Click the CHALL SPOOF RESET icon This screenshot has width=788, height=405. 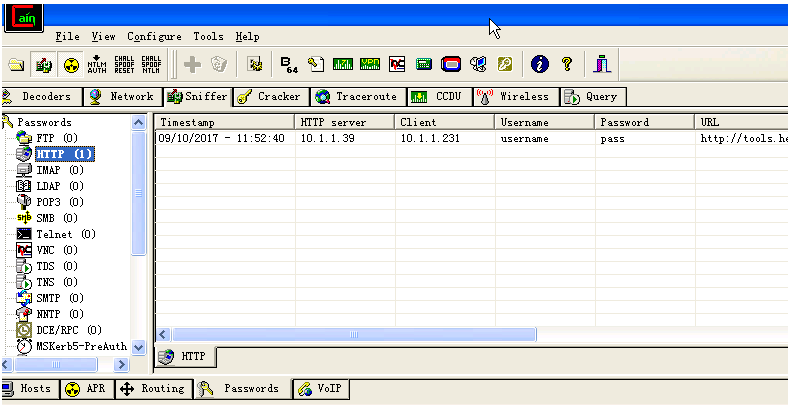pos(124,64)
